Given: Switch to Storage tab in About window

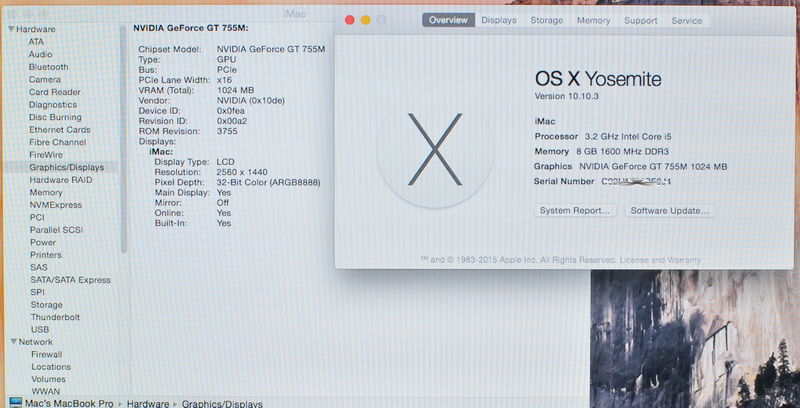Looking at the screenshot, I should (x=546, y=20).
